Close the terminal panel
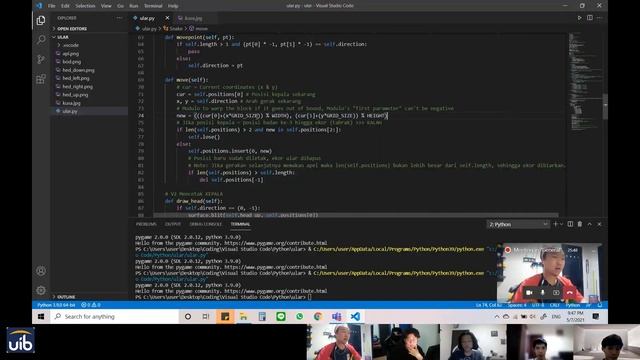Screen dimensions: 640x360 click(x=599, y=224)
